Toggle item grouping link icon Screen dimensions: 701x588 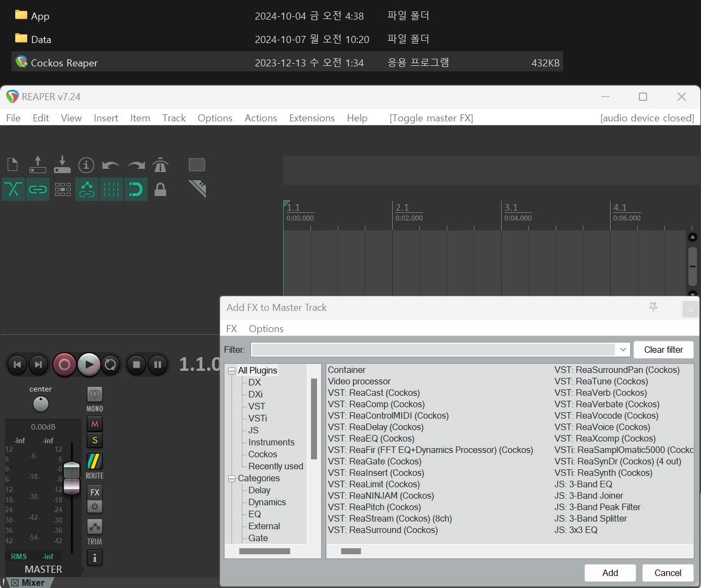[x=38, y=189]
